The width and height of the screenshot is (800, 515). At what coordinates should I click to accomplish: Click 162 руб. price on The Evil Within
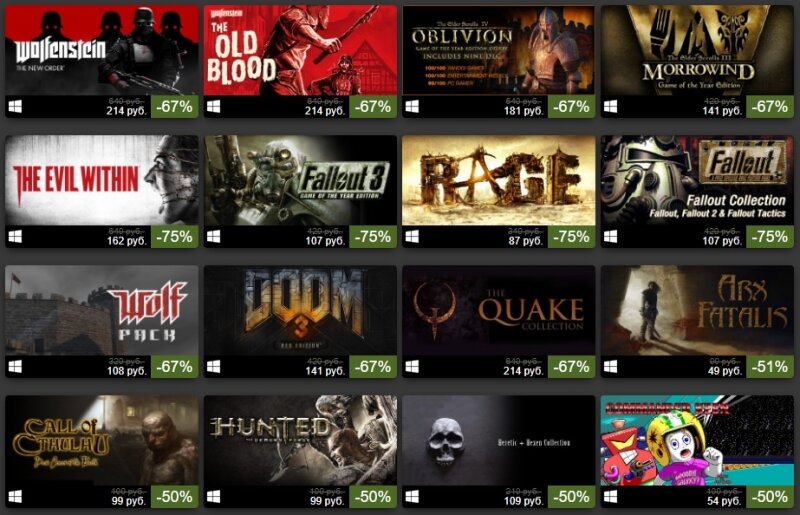click(x=127, y=241)
